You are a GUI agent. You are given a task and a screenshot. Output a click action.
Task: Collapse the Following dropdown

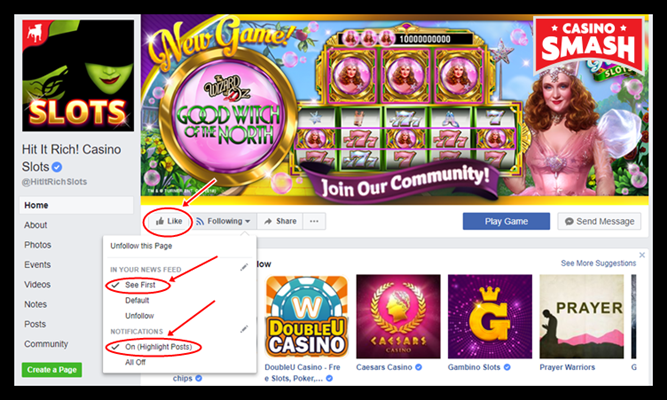(223, 221)
